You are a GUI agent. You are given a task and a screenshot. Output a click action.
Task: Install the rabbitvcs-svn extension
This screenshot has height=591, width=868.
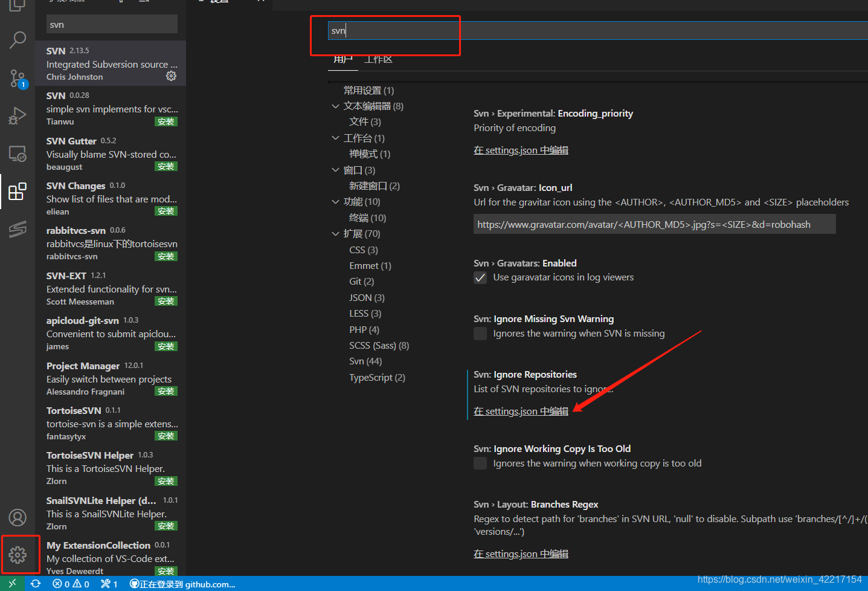166,256
